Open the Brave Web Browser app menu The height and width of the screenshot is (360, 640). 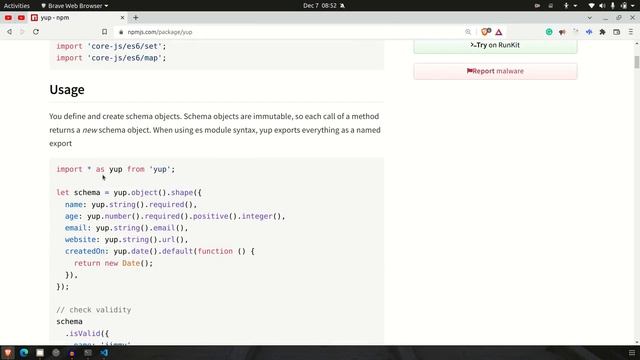point(75,6)
